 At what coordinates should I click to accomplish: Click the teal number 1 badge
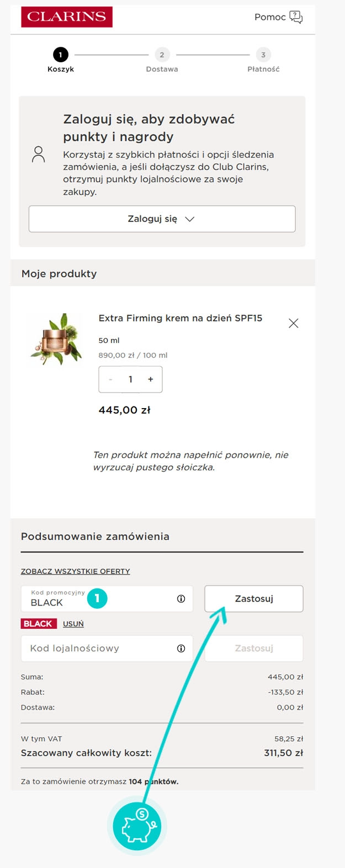(x=97, y=598)
